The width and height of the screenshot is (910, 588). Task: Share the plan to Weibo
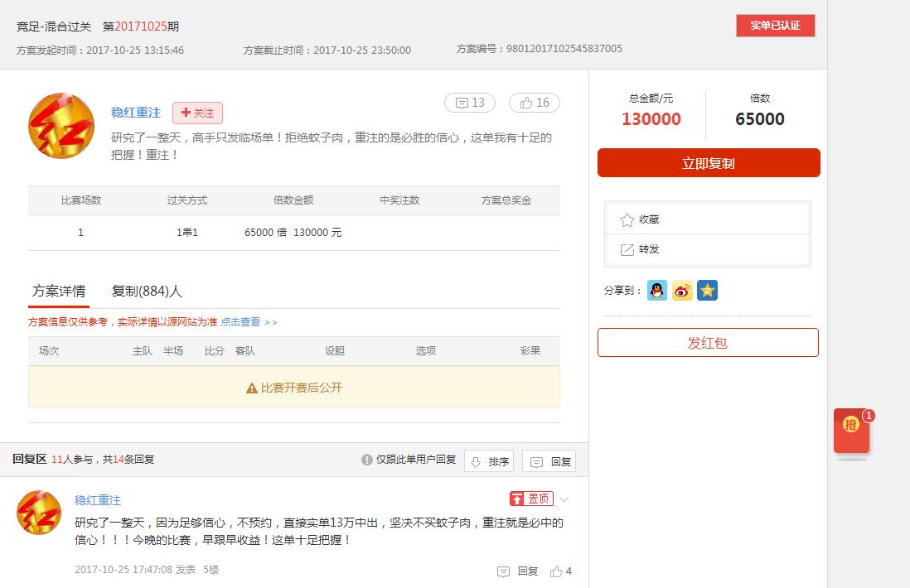point(681,291)
